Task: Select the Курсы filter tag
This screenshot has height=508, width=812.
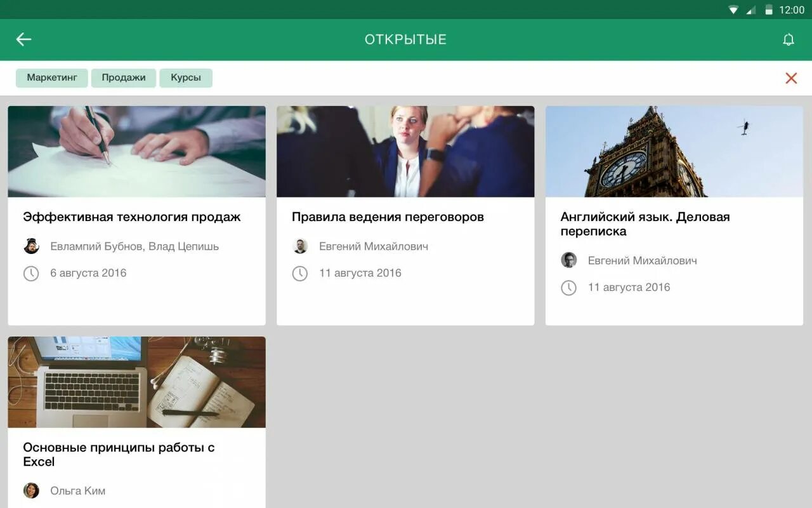Action: point(186,77)
